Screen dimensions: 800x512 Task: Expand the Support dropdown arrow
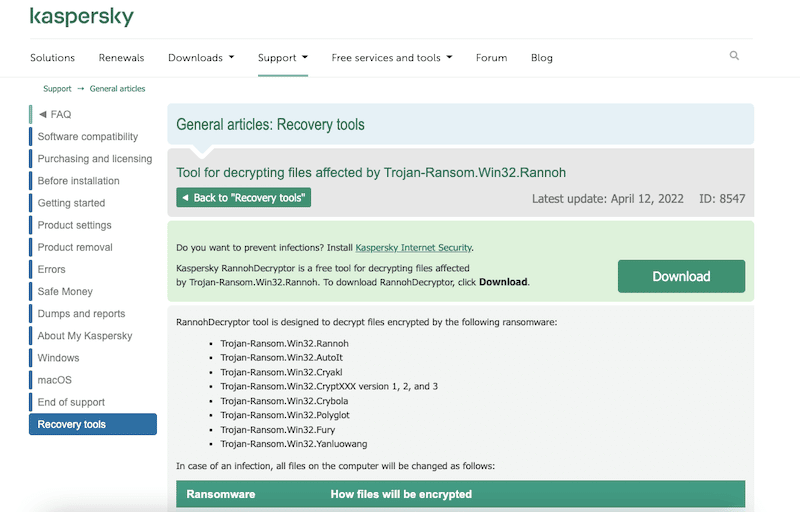305,57
